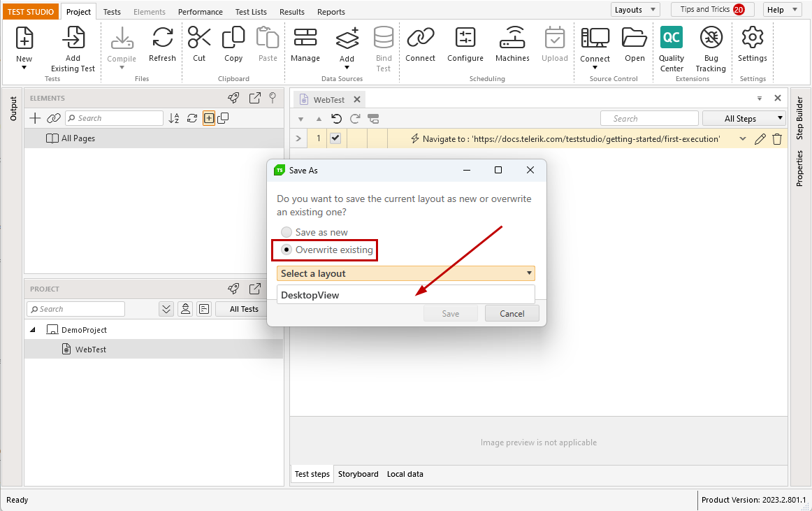
Task: Select WebTest in the project tree
Action: (x=153, y=350)
